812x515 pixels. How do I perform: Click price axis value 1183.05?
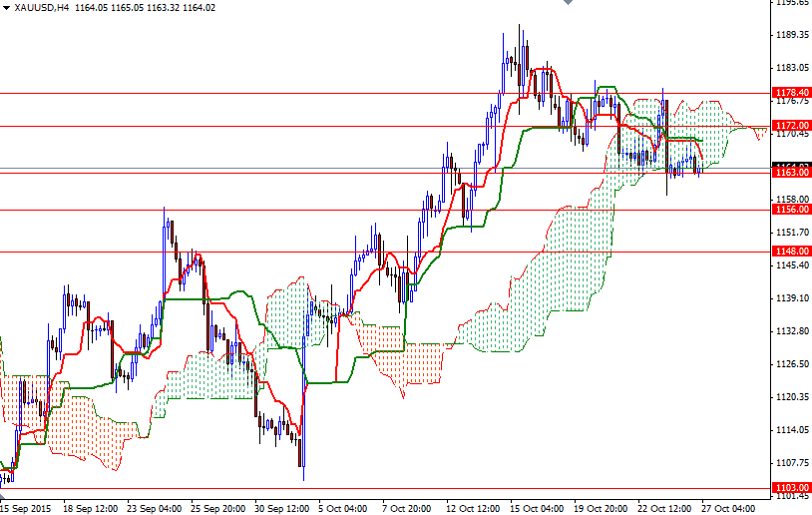click(x=792, y=68)
